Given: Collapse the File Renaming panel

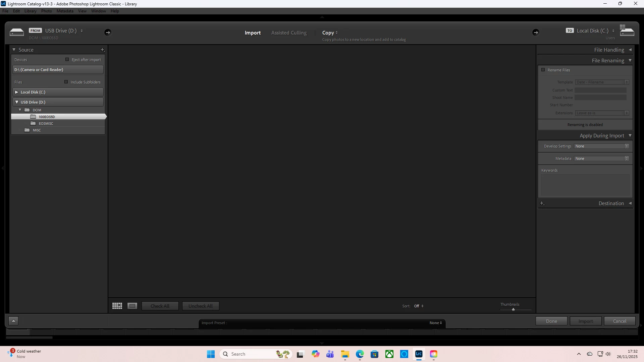Looking at the screenshot, I should 630,60.
